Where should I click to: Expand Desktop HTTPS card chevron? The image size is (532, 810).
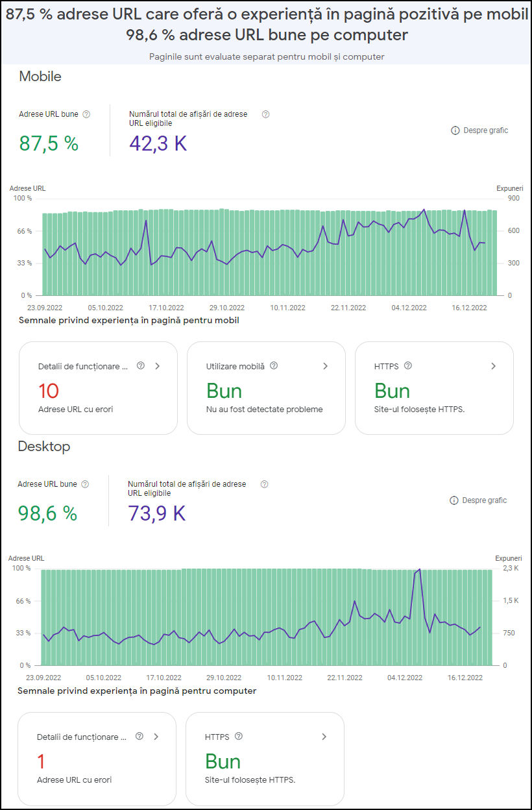[324, 737]
